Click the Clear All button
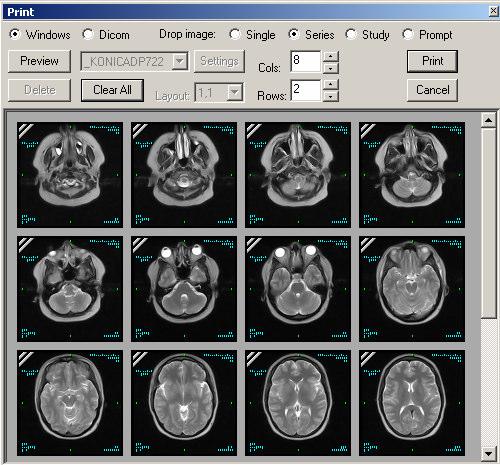 [112, 90]
